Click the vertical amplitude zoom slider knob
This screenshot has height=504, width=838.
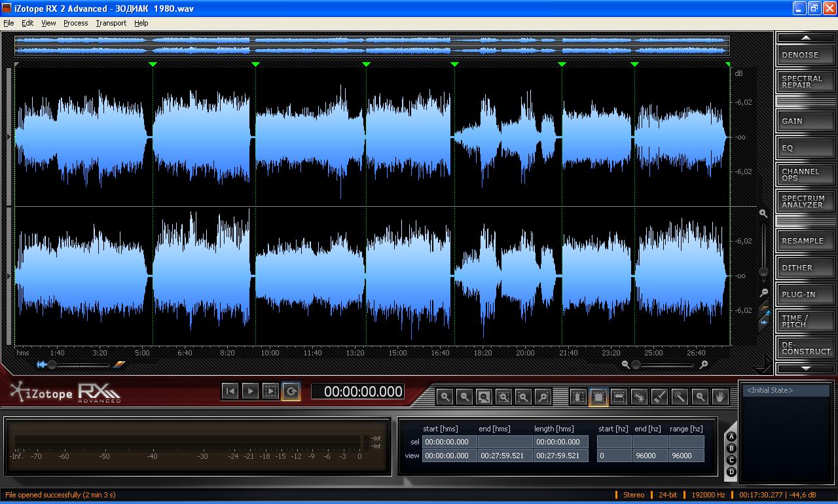pyautogui.click(x=763, y=271)
